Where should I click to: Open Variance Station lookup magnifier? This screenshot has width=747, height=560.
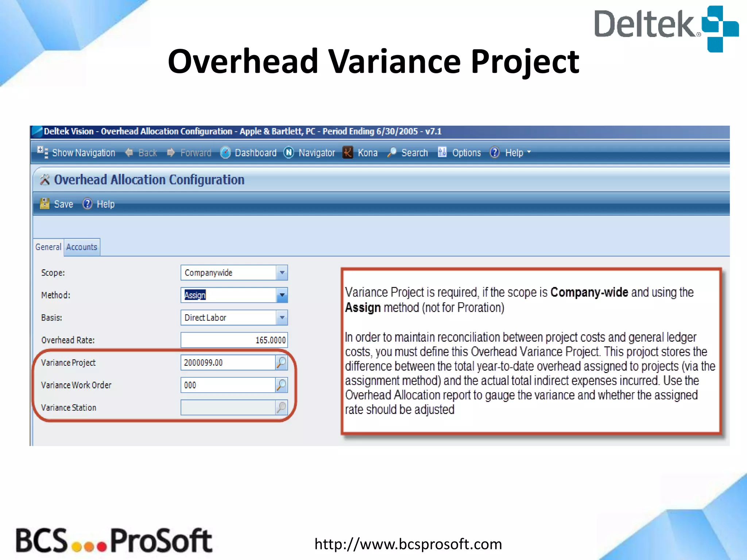pos(281,408)
